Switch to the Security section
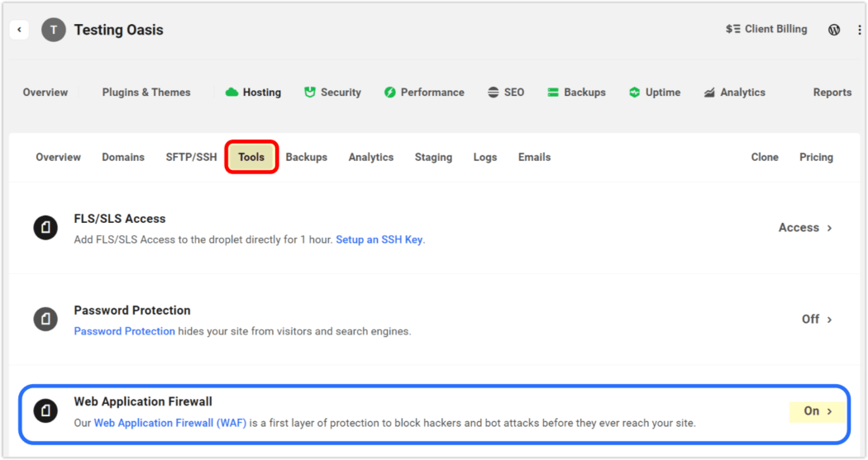868x460 pixels. tap(332, 92)
